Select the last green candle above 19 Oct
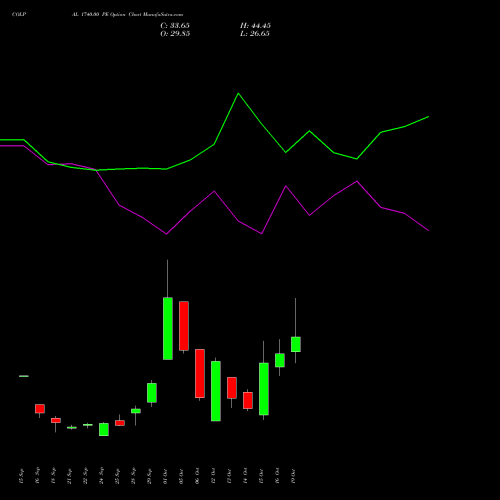The image size is (500, 500). tap(296, 344)
